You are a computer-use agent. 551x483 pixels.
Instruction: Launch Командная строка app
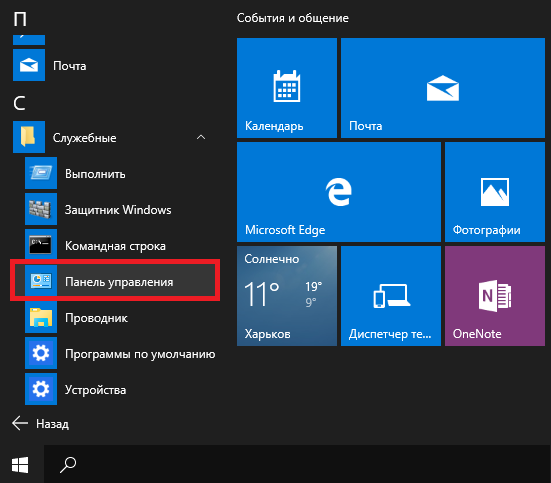pyautogui.click(x=115, y=245)
